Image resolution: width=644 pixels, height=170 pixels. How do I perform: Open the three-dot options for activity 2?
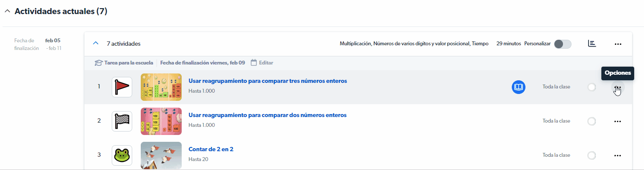click(617, 121)
